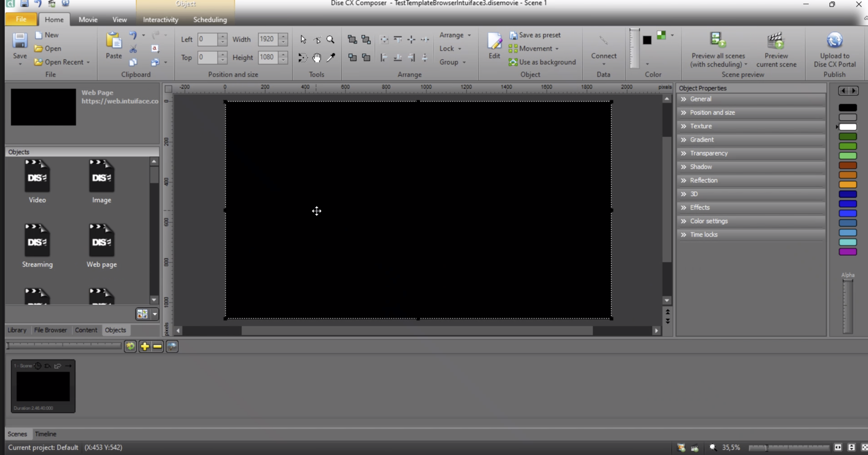
Task: Choose the magenta color swatch
Action: (x=847, y=252)
